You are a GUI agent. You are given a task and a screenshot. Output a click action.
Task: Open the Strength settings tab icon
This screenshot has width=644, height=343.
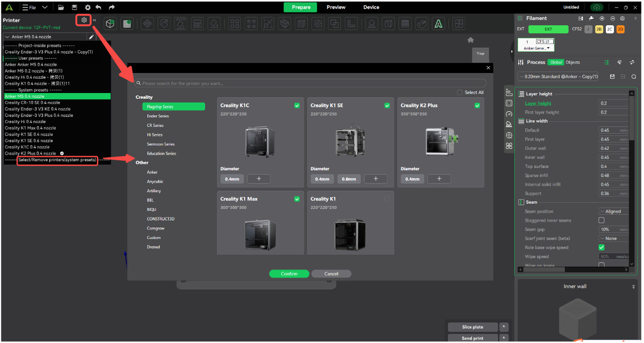509,103
